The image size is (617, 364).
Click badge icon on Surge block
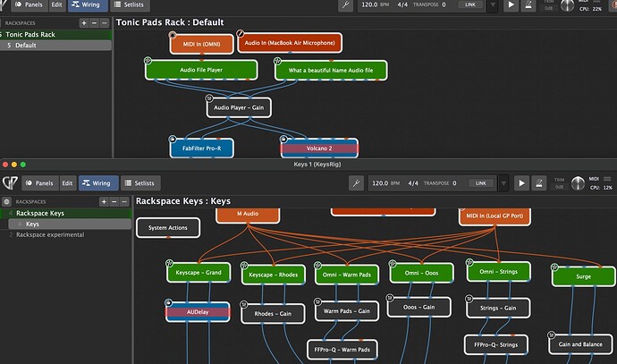tap(554, 267)
